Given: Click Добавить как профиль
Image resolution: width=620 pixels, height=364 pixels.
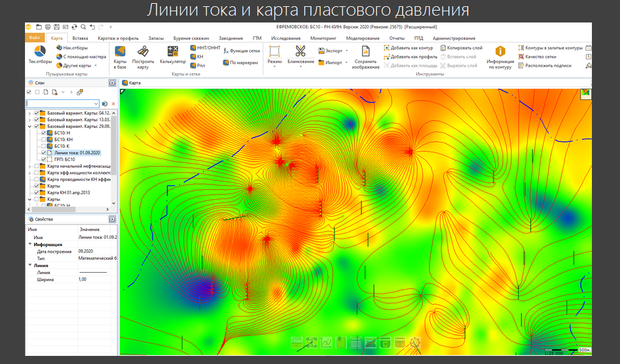Looking at the screenshot, I should (x=410, y=57).
